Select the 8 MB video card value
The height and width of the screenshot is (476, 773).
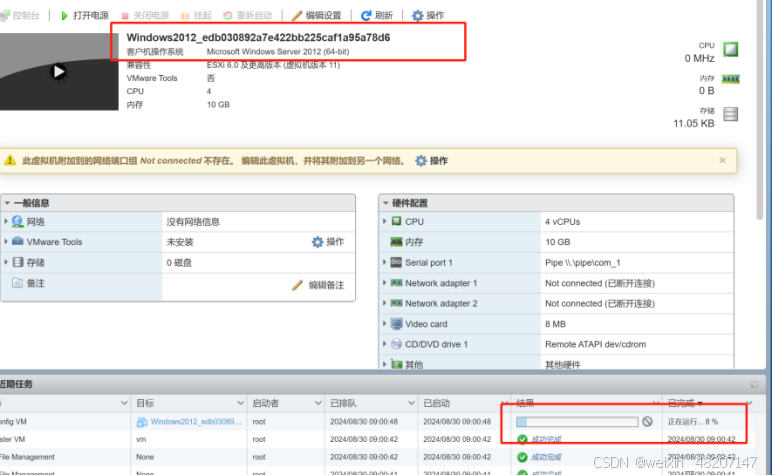pyautogui.click(x=555, y=324)
